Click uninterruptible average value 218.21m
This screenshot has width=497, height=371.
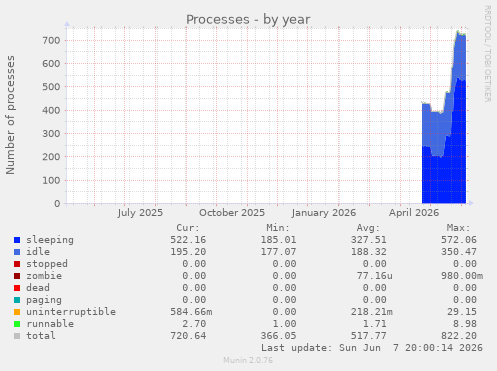point(372,312)
